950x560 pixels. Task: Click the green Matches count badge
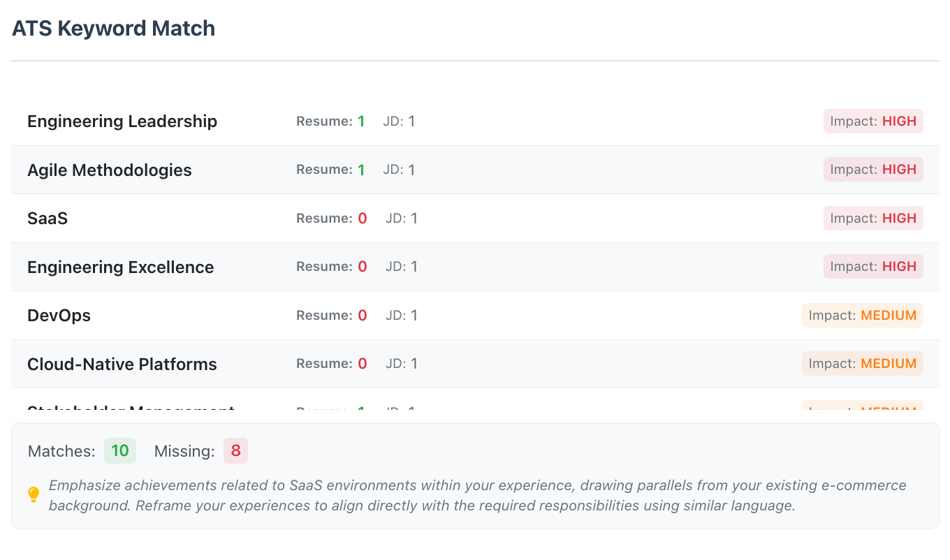pos(120,451)
